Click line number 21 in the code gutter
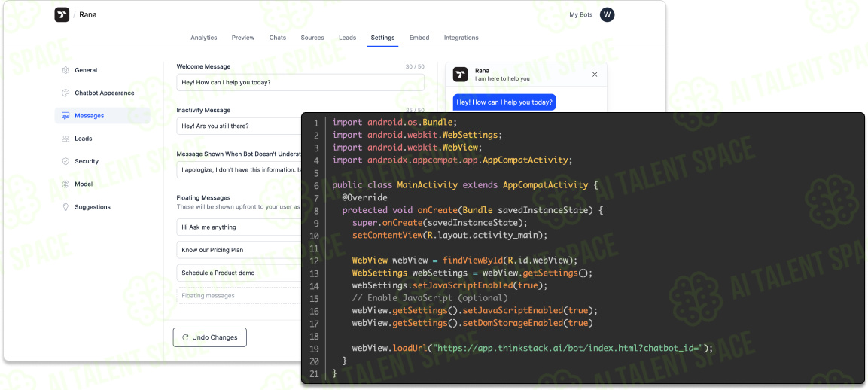Image resolution: width=868 pixels, height=390 pixels. (315, 374)
